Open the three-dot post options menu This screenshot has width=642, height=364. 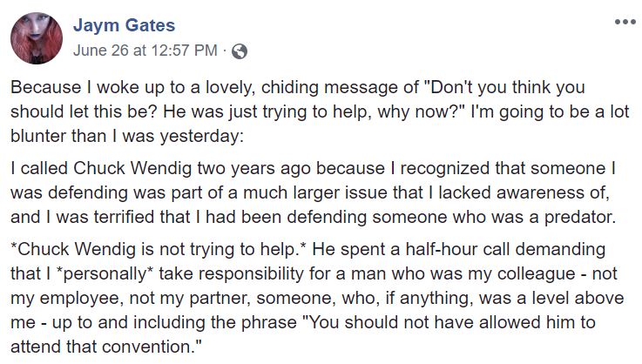624,22
